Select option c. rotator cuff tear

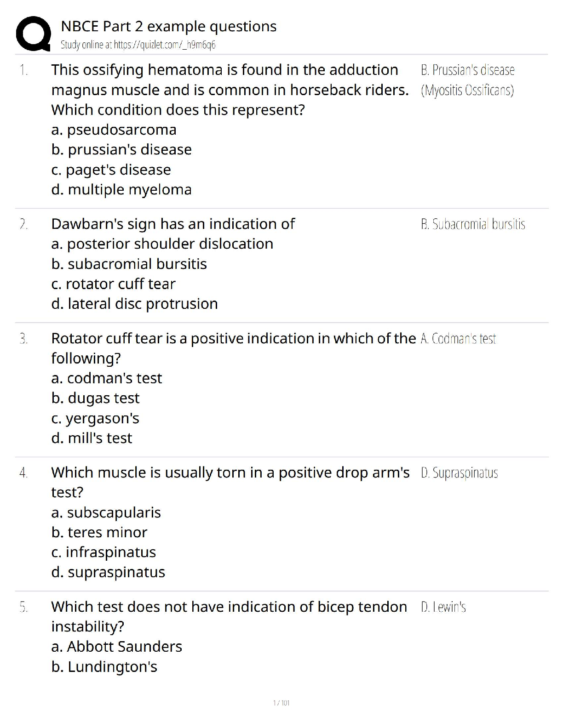tap(114, 284)
